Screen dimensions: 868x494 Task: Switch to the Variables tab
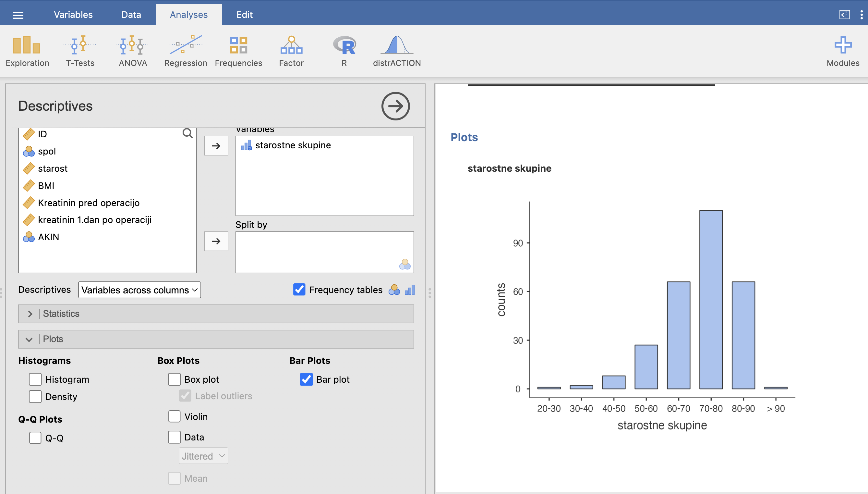[x=73, y=15]
